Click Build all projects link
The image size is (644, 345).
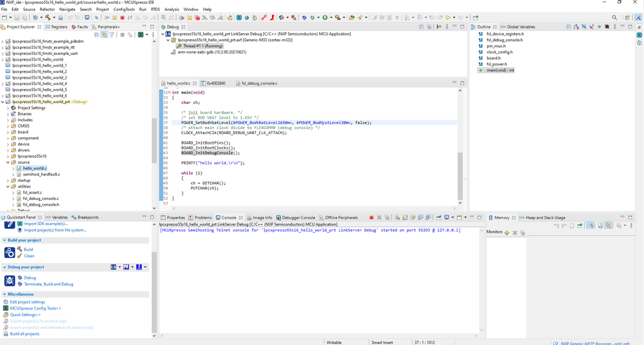point(24,334)
